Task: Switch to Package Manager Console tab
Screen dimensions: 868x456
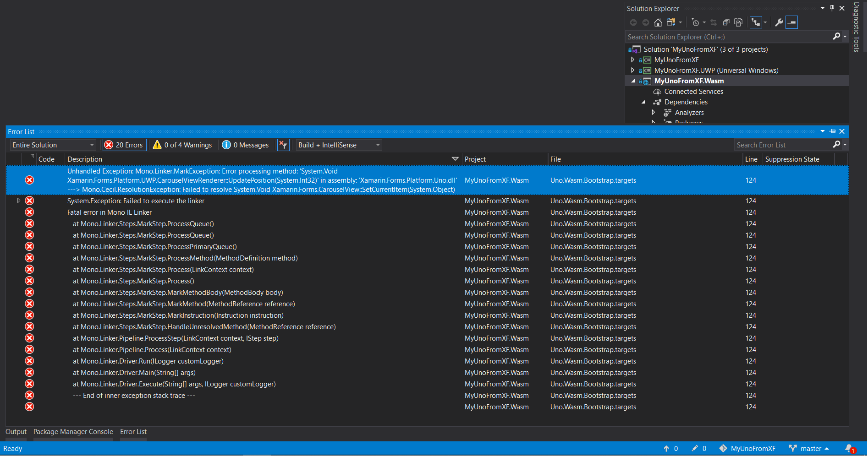Action: coord(73,432)
